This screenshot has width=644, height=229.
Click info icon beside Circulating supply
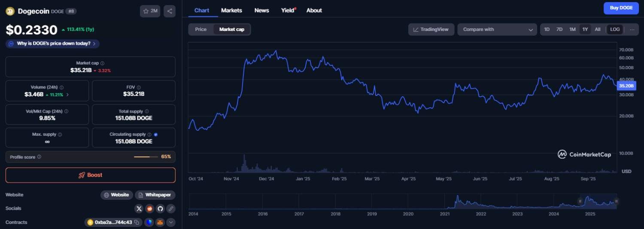point(149,134)
